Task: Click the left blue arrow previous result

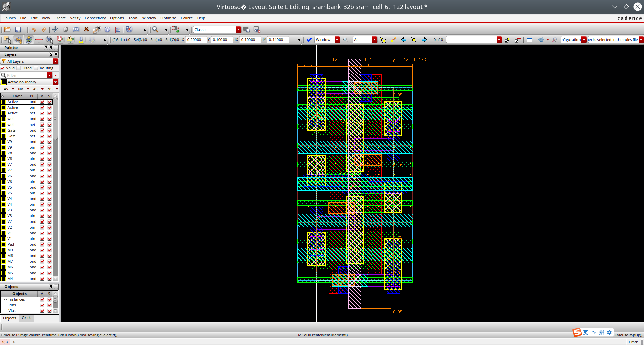Action: [404, 40]
